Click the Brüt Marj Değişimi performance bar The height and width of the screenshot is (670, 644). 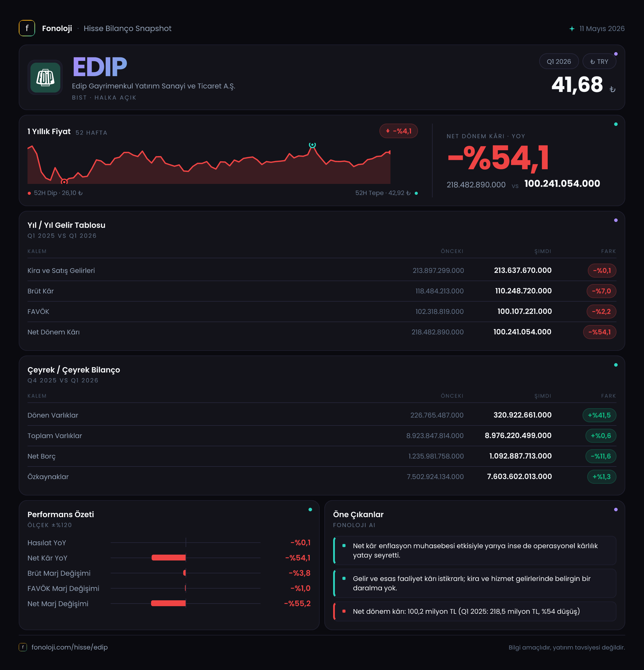click(184, 573)
